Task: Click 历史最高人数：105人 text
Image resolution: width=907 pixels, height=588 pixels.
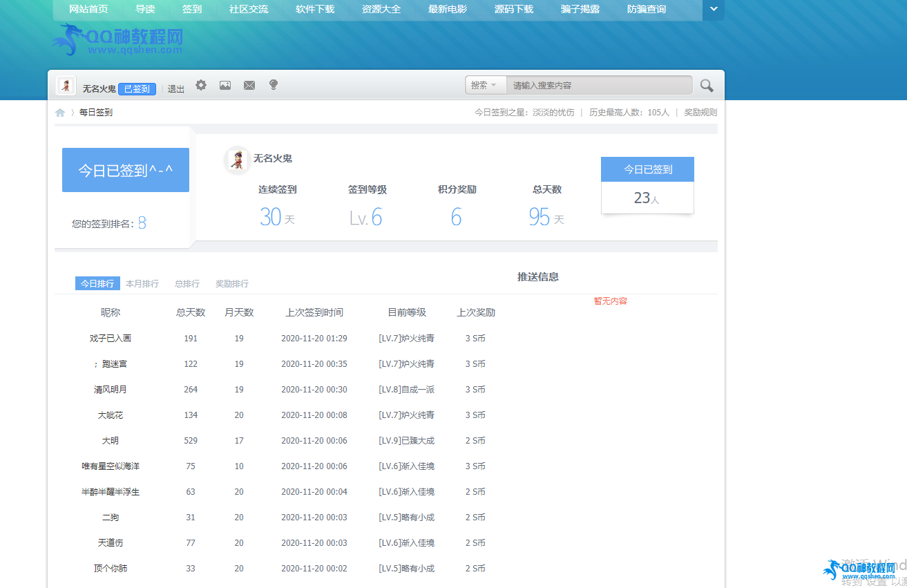Action: [629, 113]
